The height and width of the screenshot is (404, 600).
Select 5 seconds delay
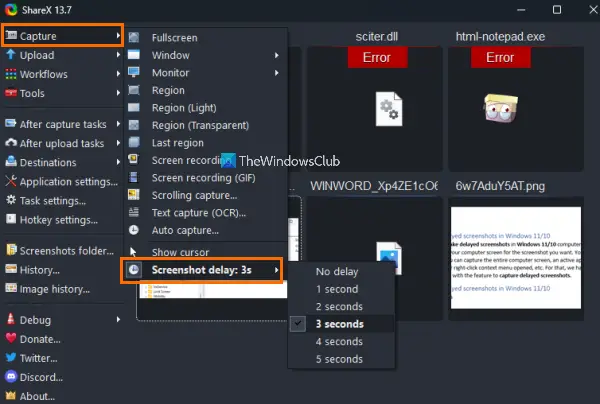point(341,359)
